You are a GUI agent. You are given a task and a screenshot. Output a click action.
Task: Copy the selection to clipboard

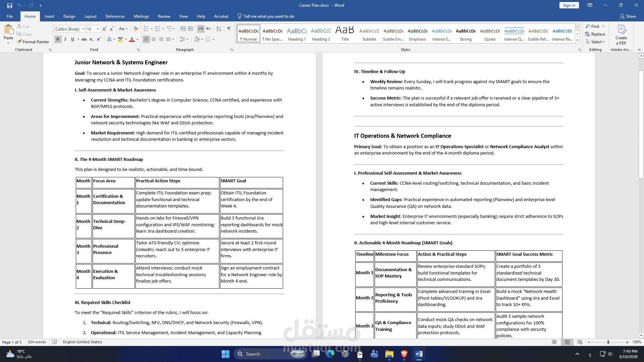(24, 34)
